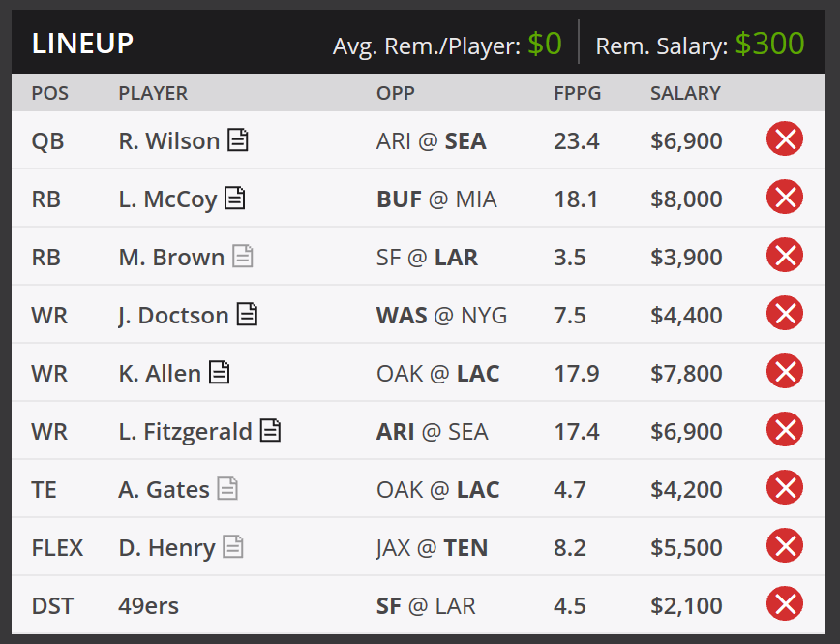Click the R. Wilson player name
Screen dimensions: 840x644
[x=168, y=141]
